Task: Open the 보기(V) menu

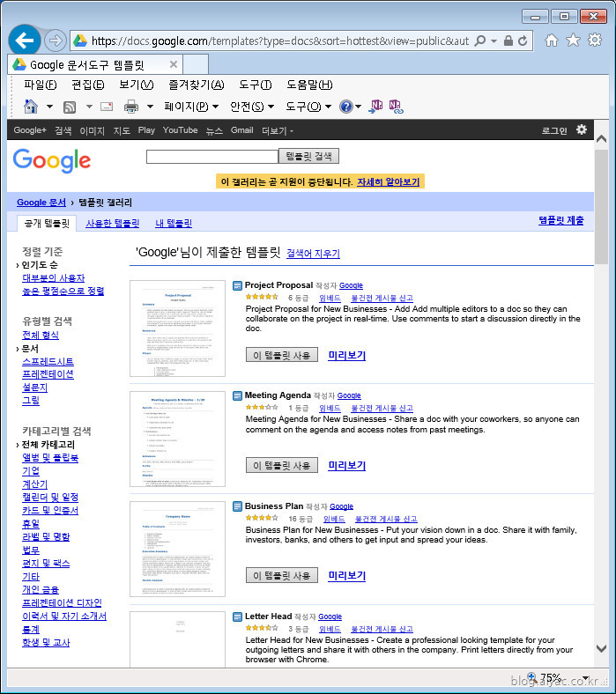Action: click(x=136, y=85)
